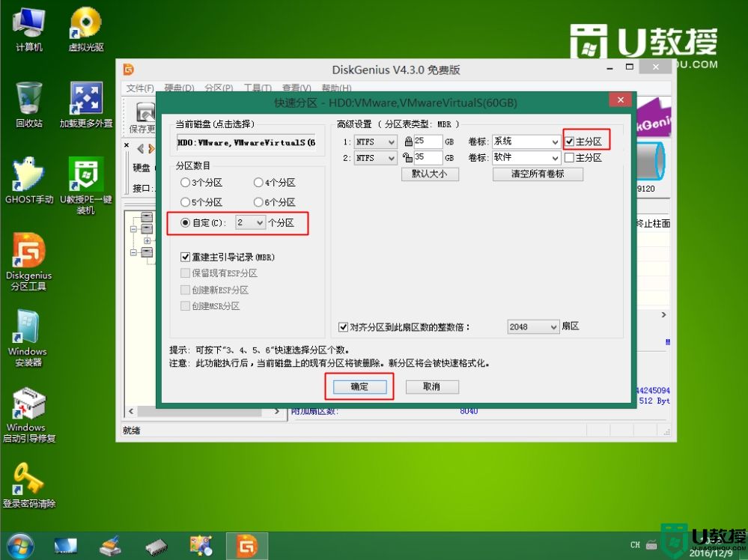Open the 回收站 recycle bin icon
748x560 pixels.
click(28, 105)
